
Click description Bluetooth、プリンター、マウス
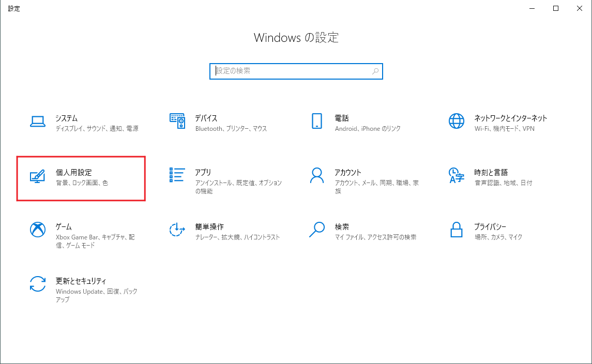pyautogui.click(x=231, y=129)
